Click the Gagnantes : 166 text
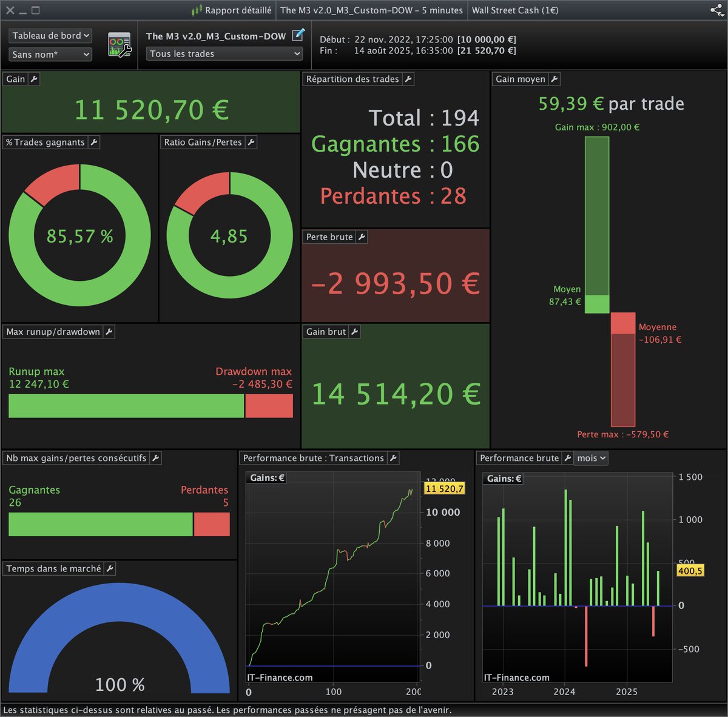 point(396,144)
